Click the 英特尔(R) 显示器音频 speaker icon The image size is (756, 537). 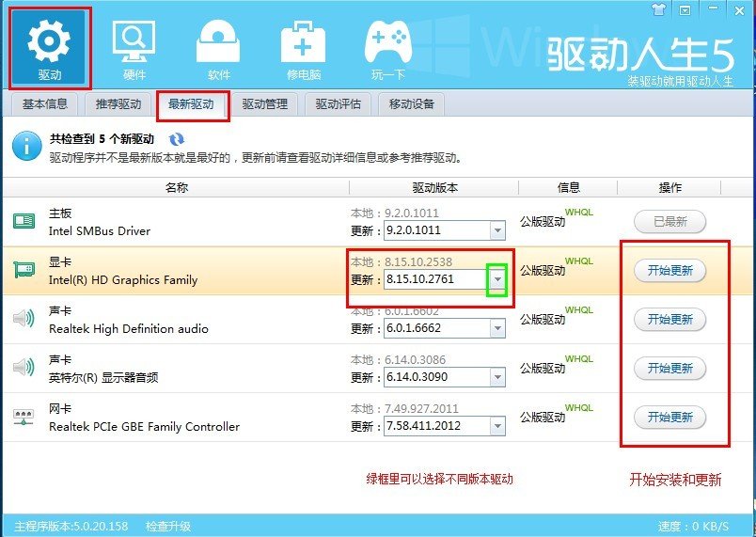24,368
